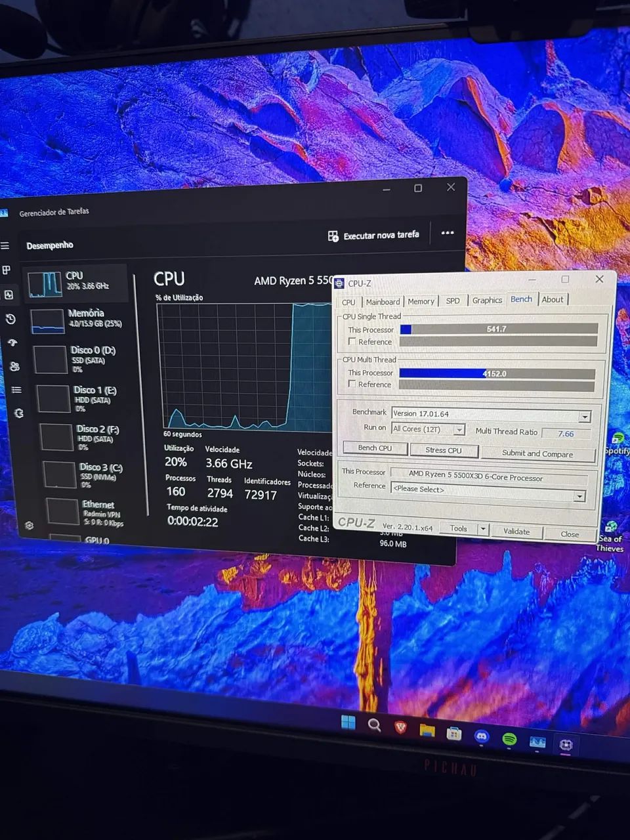Click the performance list scrollbar

click(141, 394)
